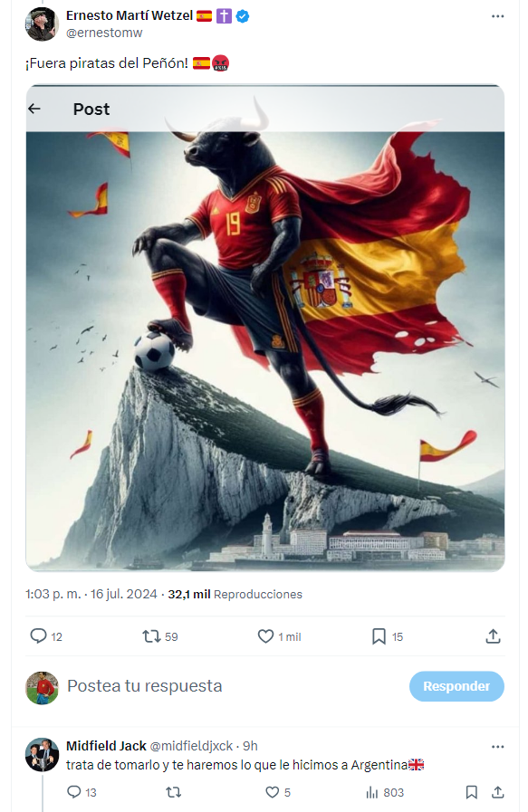Click the back arrow inside the Post image

(x=34, y=109)
